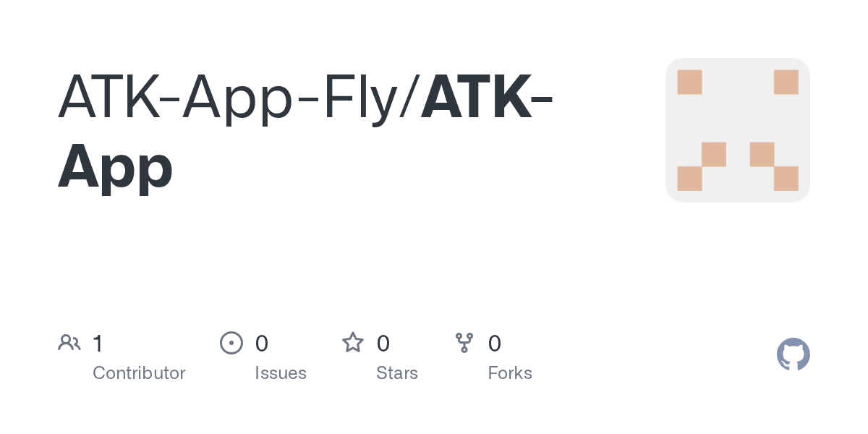868x434 pixels.
Task: Click the bottom-right square of the identicon
Action: tap(786, 179)
